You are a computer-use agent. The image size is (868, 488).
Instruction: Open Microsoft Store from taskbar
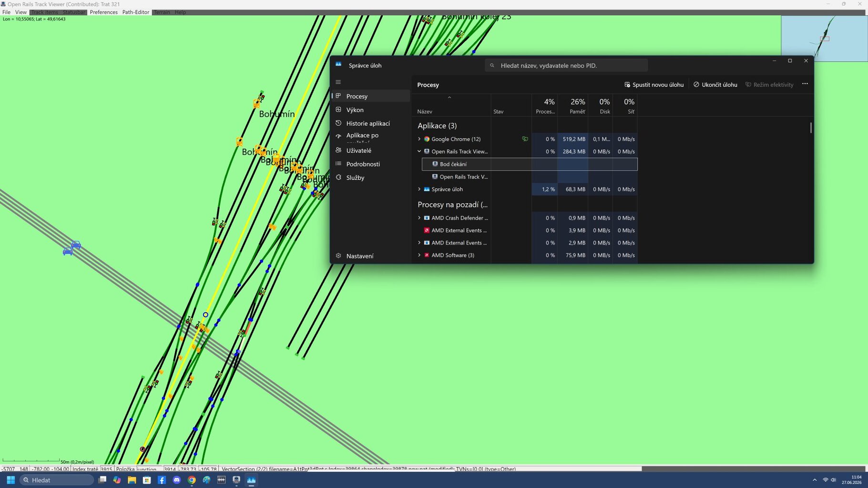(x=147, y=480)
